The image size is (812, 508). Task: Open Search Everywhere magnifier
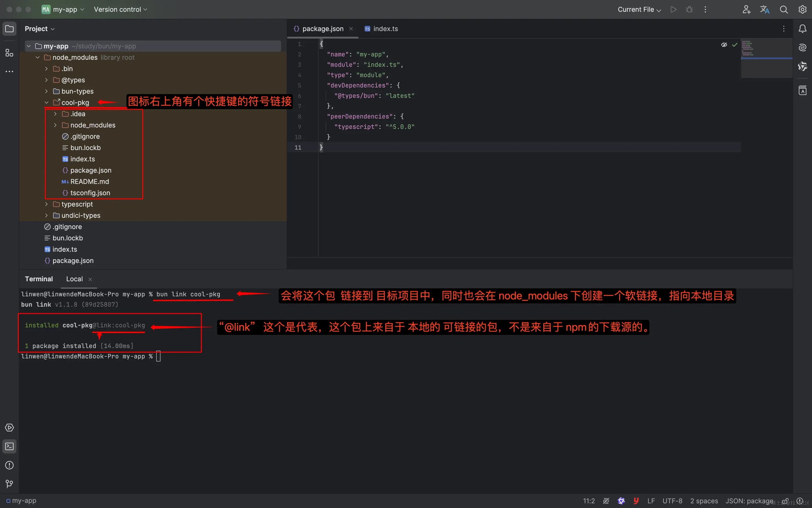tap(784, 9)
